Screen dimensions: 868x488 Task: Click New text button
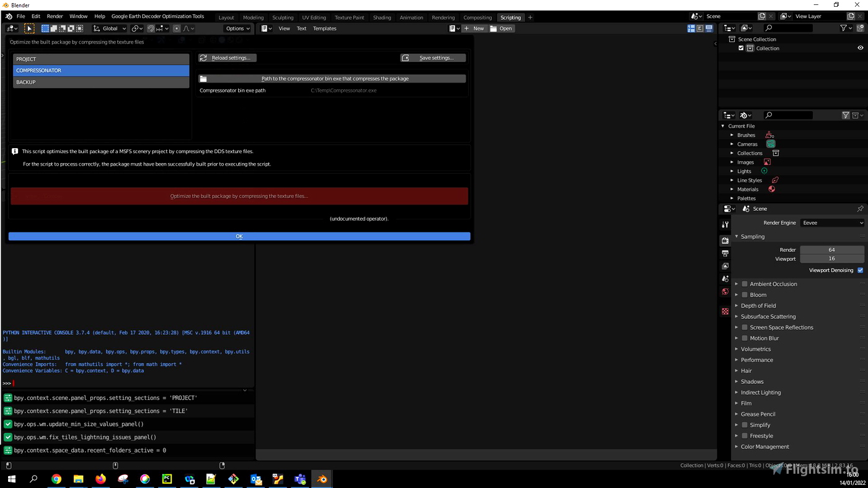pyautogui.click(x=474, y=29)
